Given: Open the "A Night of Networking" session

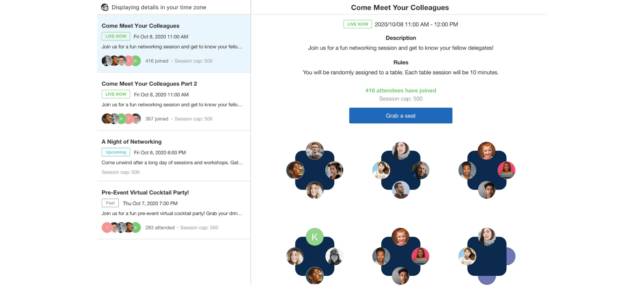Looking at the screenshot, I should [x=131, y=142].
